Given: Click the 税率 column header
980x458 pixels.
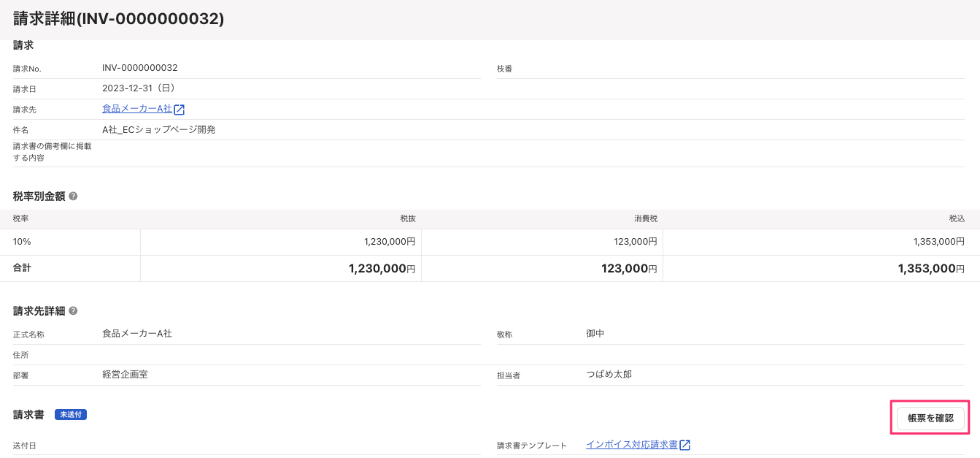Looking at the screenshot, I should coord(21,218).
